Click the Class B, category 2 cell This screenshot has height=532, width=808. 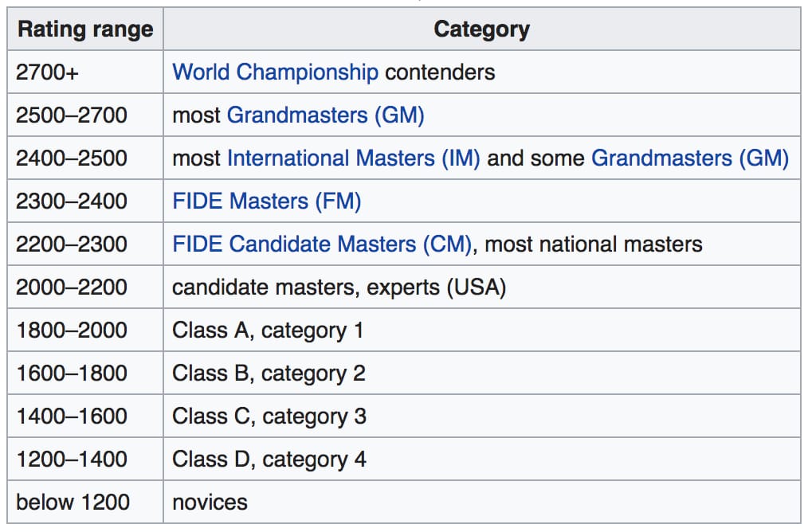point(482,373)
